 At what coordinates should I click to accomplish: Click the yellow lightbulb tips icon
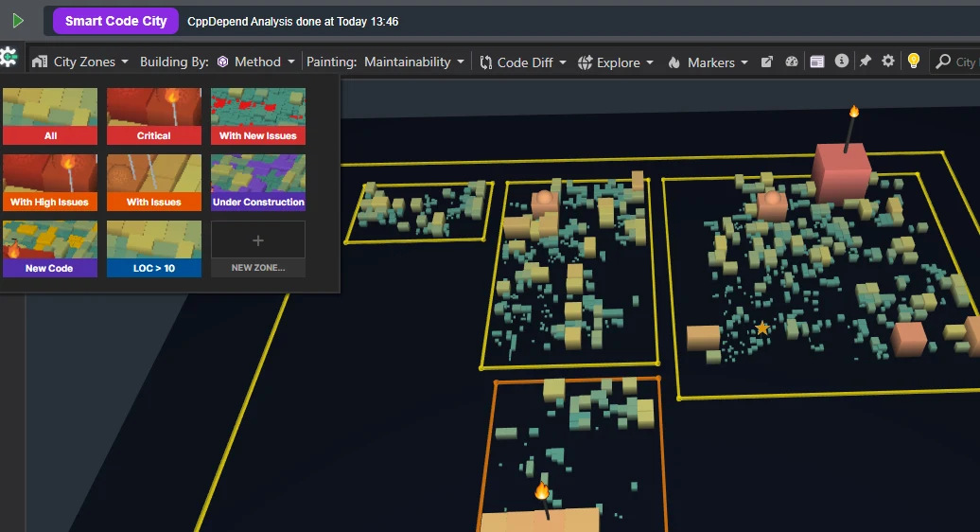pyautogui.click(x=914, y=62)
